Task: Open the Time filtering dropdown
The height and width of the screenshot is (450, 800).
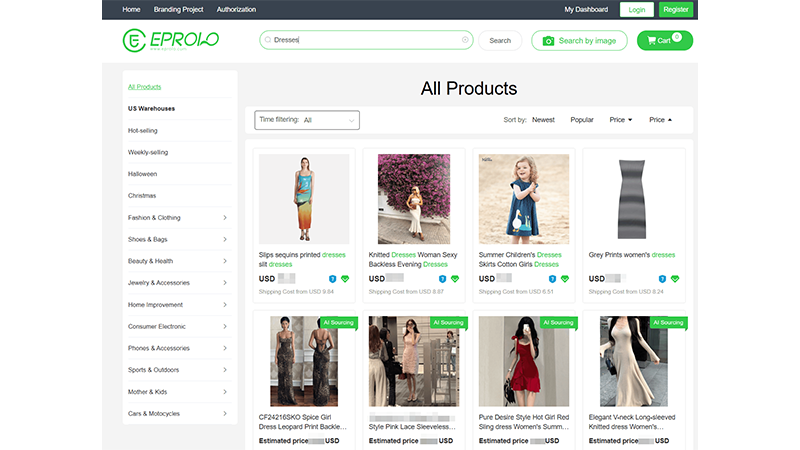Action: 307,120
